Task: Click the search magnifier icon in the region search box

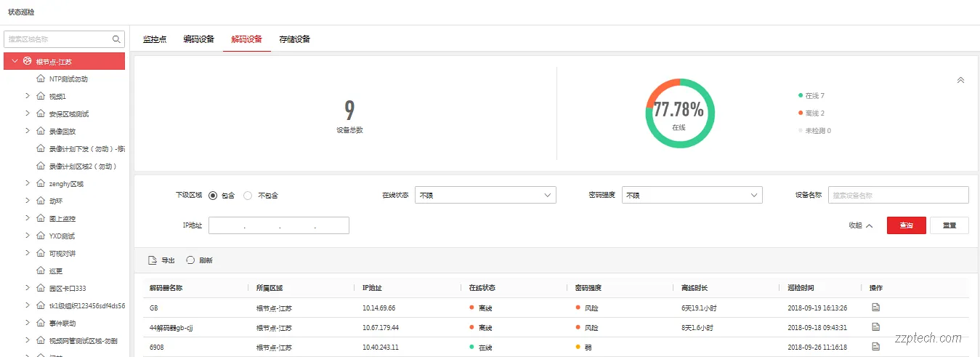Action: (x=116, y=39)
